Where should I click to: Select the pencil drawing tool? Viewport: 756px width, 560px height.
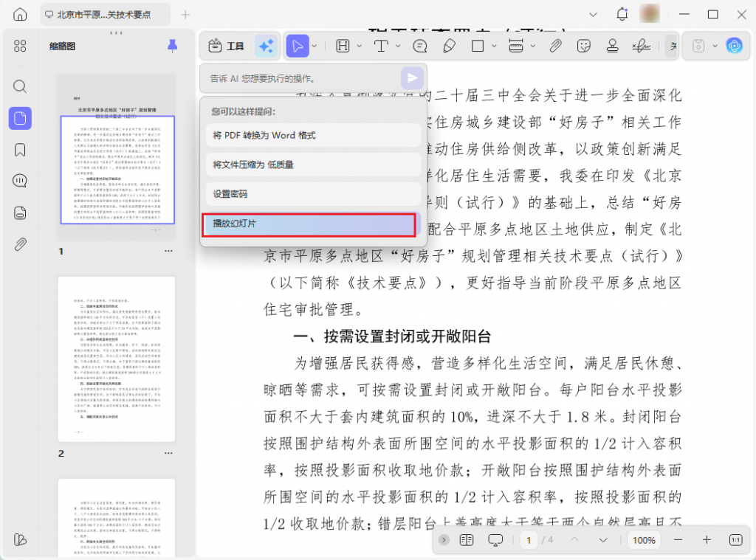450,46
